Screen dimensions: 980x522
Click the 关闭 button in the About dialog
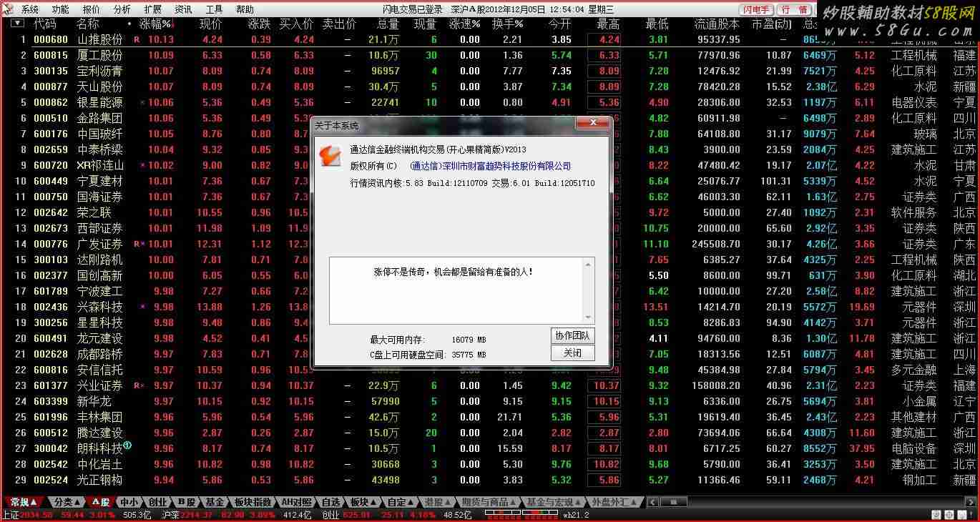pyautogui.click(x=573, y=353)
